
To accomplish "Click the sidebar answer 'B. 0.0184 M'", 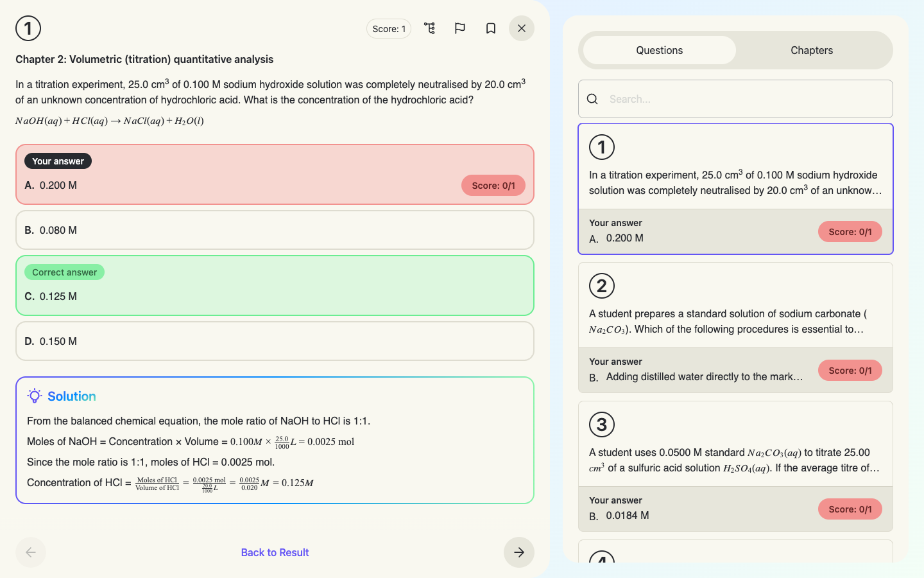I will [x=619, y=516].
